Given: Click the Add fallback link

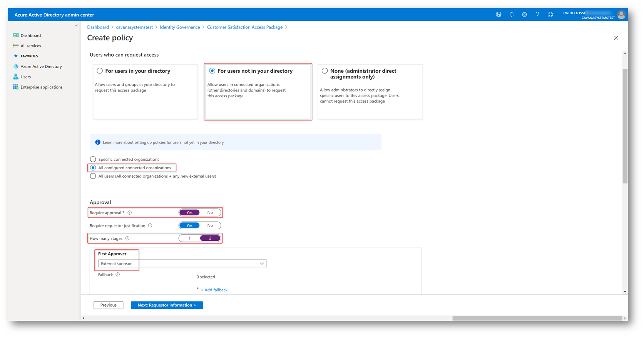Looking at the screenshot, I should point(214,290).
